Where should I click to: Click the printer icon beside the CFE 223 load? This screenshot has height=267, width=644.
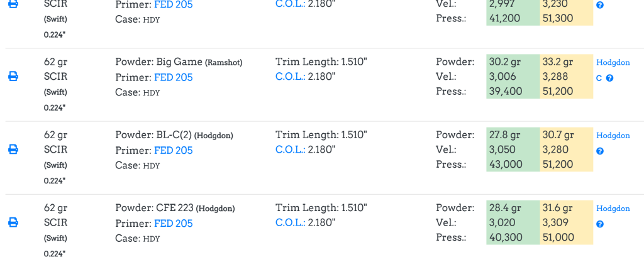click(13, 222)
